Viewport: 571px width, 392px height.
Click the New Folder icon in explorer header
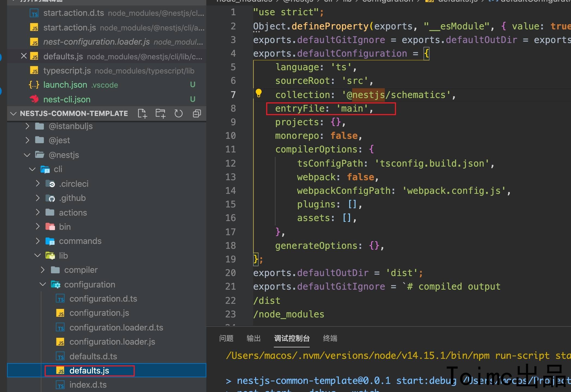(x=160, y=114)
